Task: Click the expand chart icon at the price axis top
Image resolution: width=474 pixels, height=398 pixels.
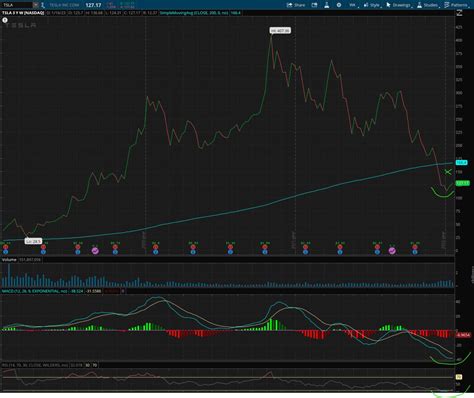Action: pyautogui.click(x=460, y=13)
